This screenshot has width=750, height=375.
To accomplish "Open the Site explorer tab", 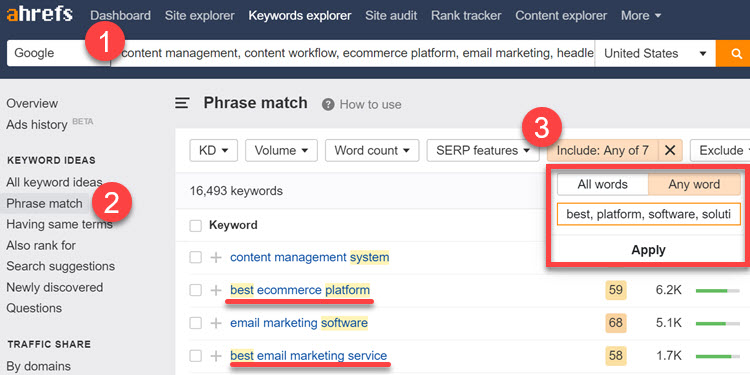I will tap(199, 16).
